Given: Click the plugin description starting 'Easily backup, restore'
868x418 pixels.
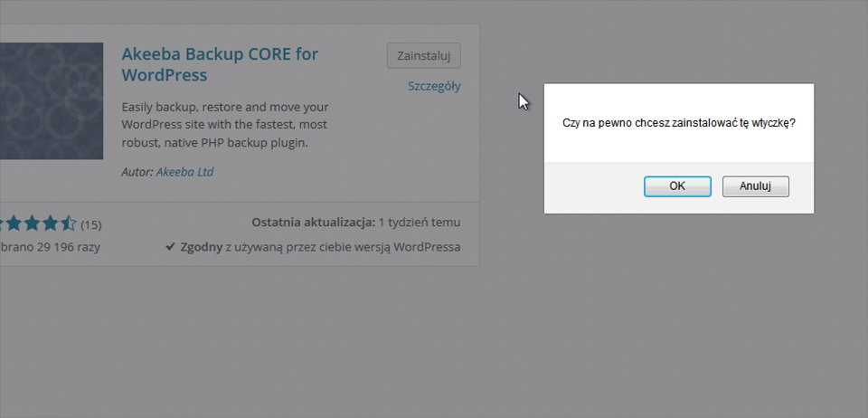Looking at the screenshot, I should coord(225,125).
